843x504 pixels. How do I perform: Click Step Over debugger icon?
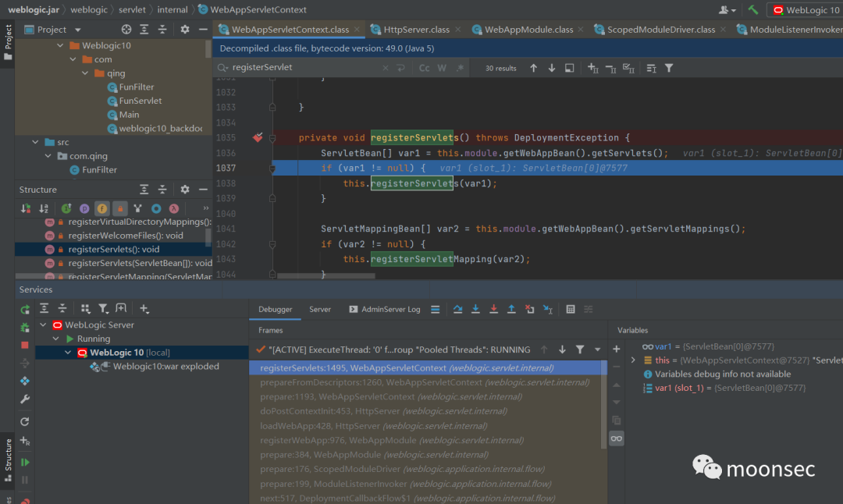[x=457, y=309]
